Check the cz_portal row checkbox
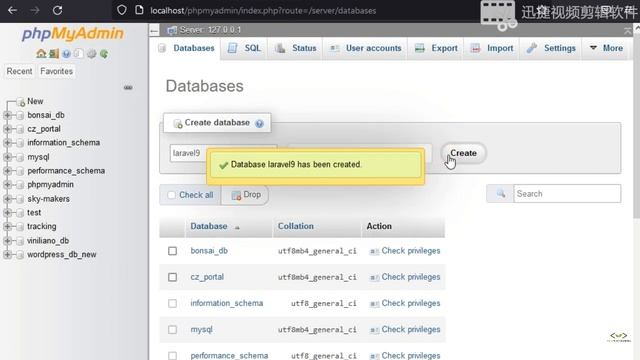This screenshot has width=640, height=360. [172, 277]
